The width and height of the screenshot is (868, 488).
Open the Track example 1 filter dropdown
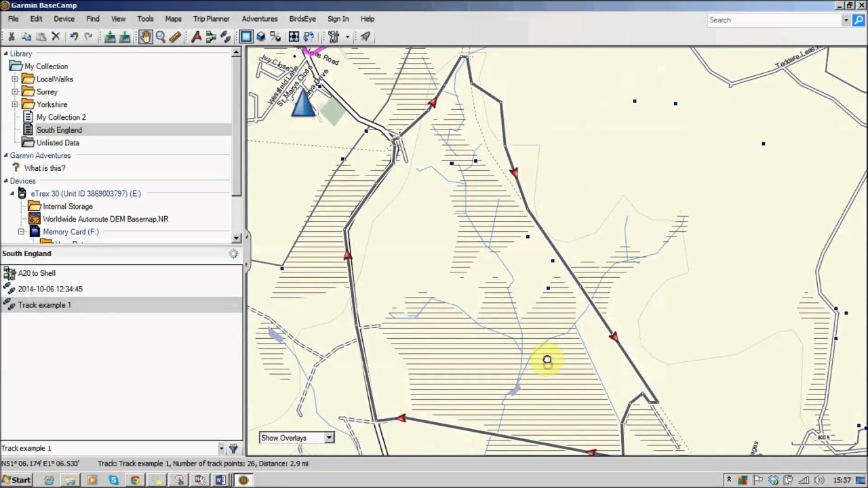(x=221, y=448)
